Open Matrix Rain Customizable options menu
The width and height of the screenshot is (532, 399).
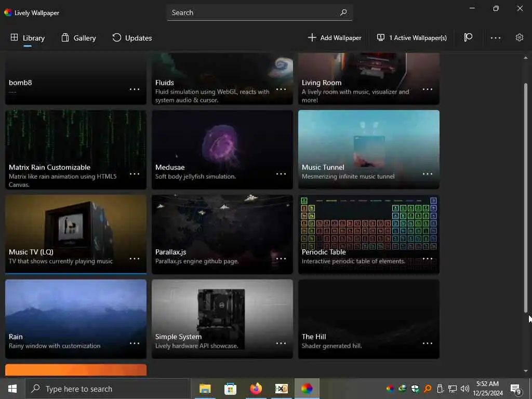click(135, 174)
